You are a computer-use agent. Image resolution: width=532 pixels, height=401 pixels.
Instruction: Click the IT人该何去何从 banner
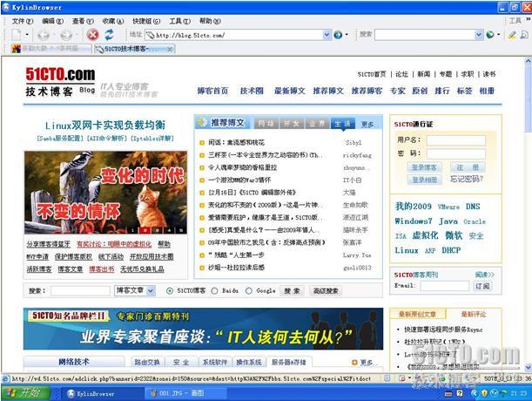pyautogui.click(x=203, y=329)
